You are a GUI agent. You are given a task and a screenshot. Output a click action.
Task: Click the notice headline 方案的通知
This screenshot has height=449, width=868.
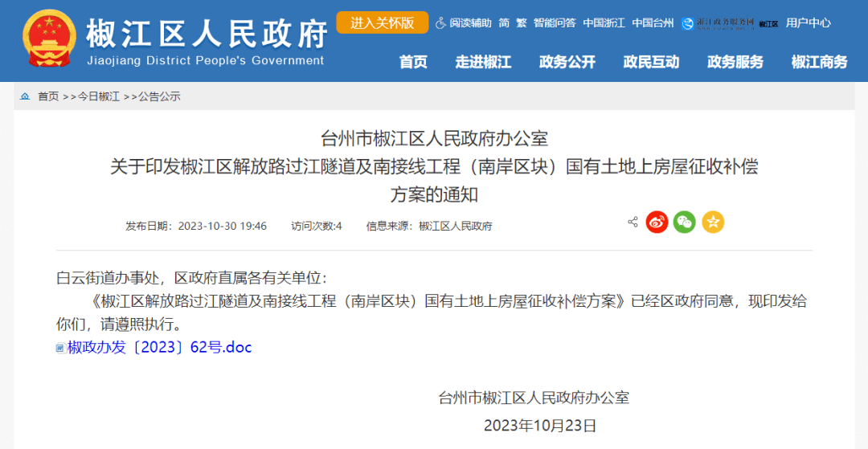[434, 194]
